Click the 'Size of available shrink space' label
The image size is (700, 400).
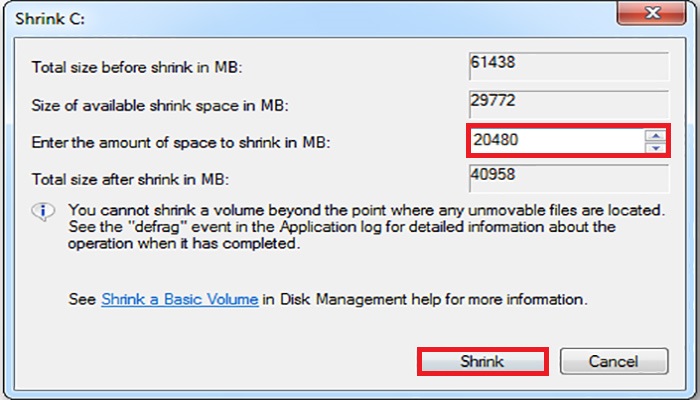153,106
